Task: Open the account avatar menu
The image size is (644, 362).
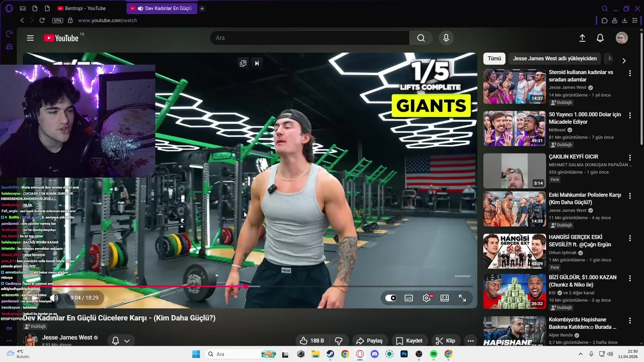Action: tap(622, 38)
